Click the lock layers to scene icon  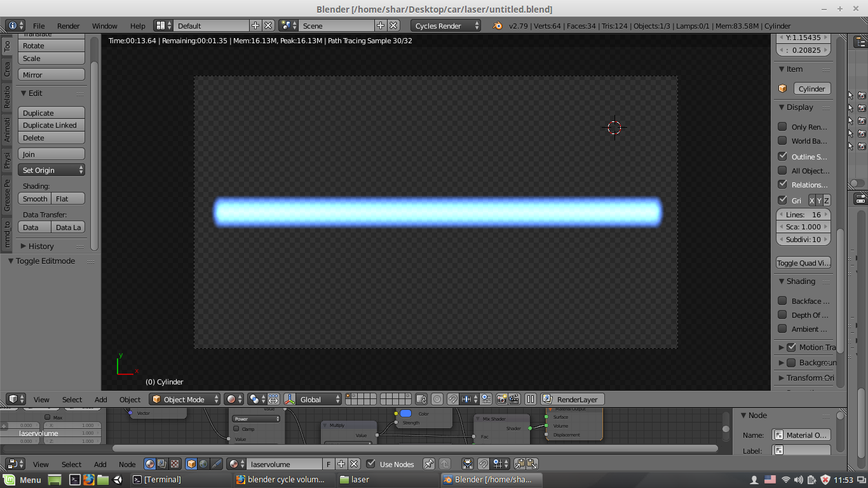(421, 399)
